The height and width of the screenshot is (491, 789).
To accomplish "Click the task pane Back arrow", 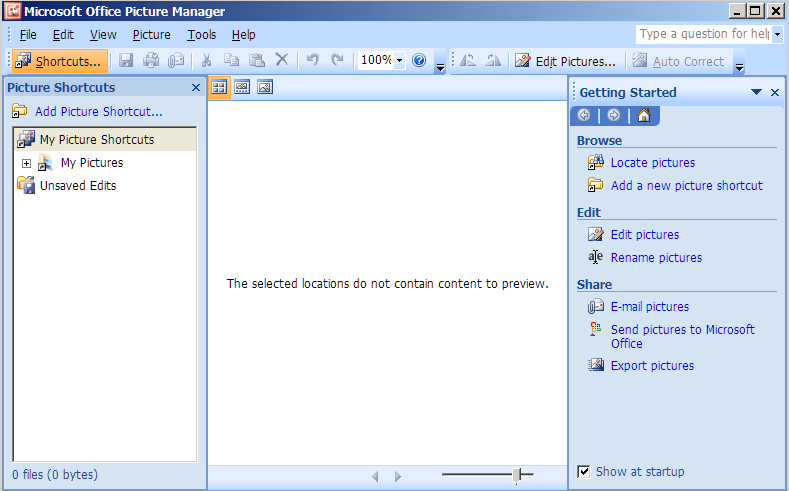I will click(x=583, y=115).
